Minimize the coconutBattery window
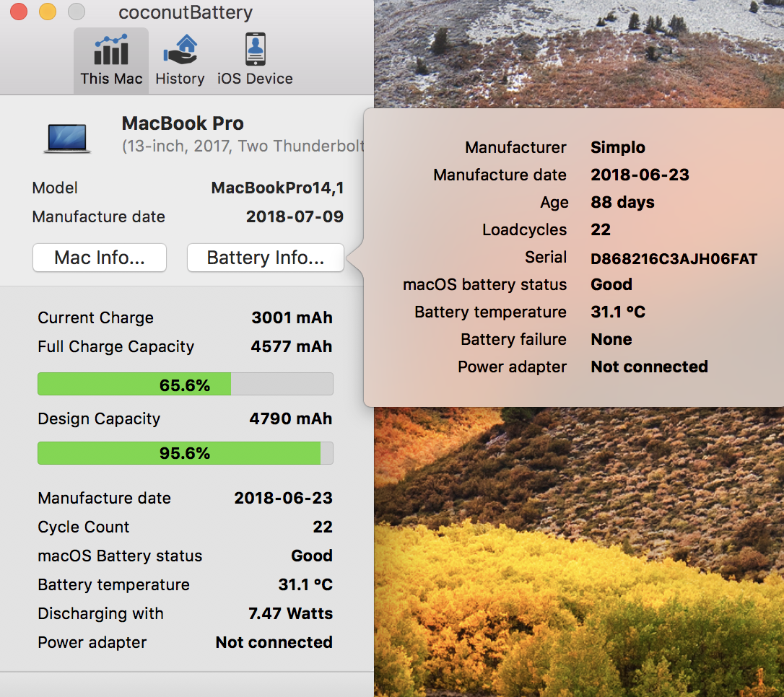 pyautogui.click(x=48, y=11)
